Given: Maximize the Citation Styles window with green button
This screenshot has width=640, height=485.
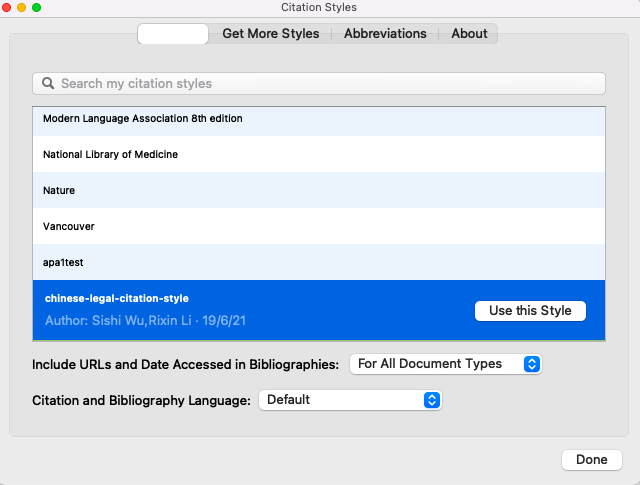Looking at the screenshot, I should [x=36, y=7].
